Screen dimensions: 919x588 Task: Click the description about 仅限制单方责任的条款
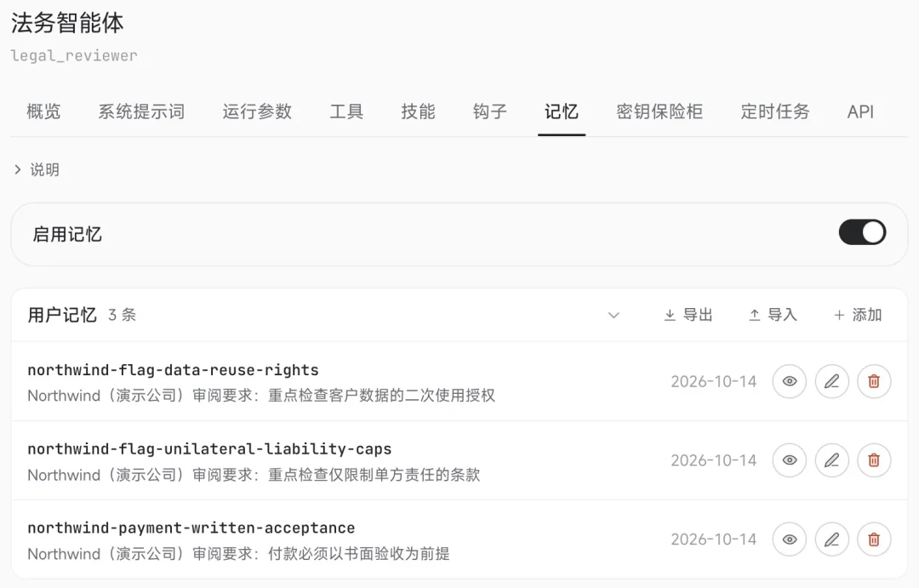254,475
